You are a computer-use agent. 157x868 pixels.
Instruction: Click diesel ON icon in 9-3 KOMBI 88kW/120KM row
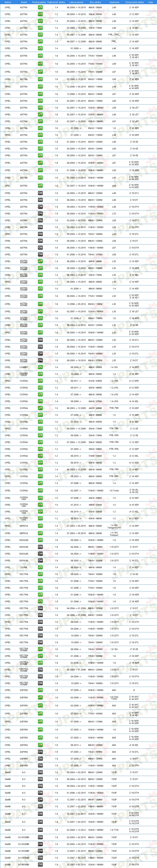coord(40,837)
